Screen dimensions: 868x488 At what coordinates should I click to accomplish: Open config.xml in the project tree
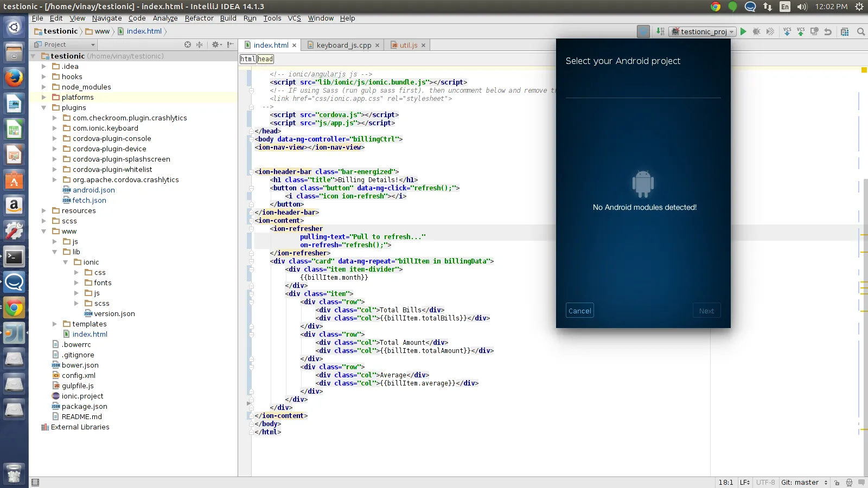click(x=78, y=375)
